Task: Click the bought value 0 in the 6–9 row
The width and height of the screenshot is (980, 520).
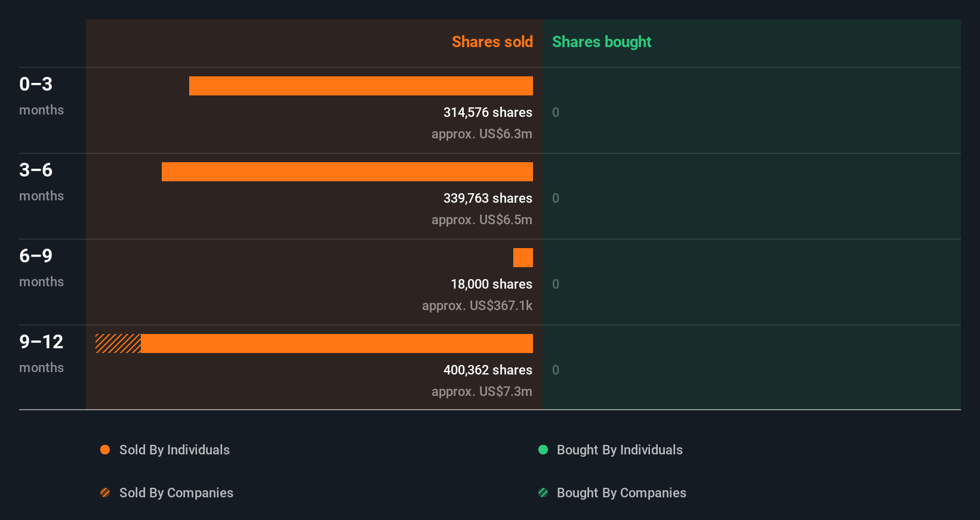Action: 556,284
